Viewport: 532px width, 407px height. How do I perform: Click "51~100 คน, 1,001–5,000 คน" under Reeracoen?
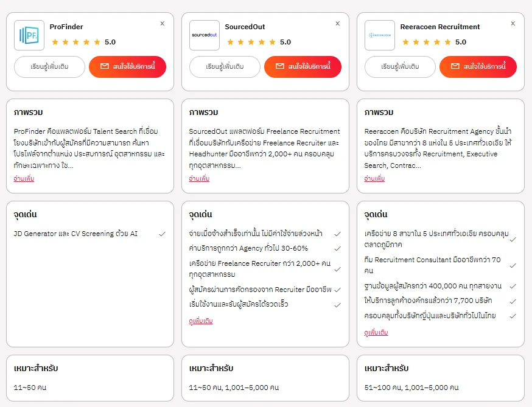click(x=411, y=388)
